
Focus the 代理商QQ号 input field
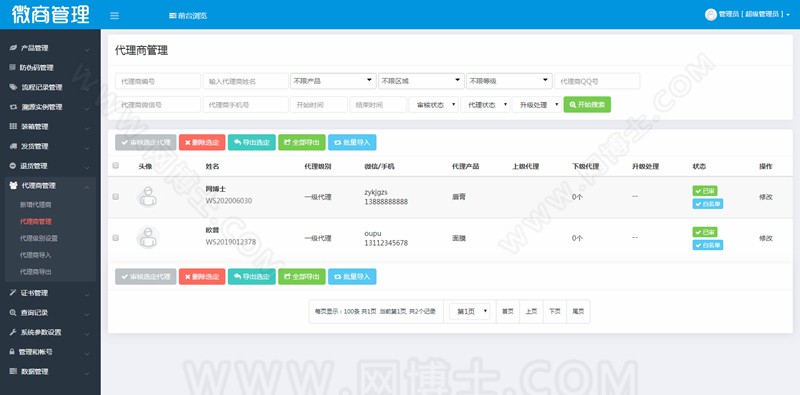click(x=597, y=81)
